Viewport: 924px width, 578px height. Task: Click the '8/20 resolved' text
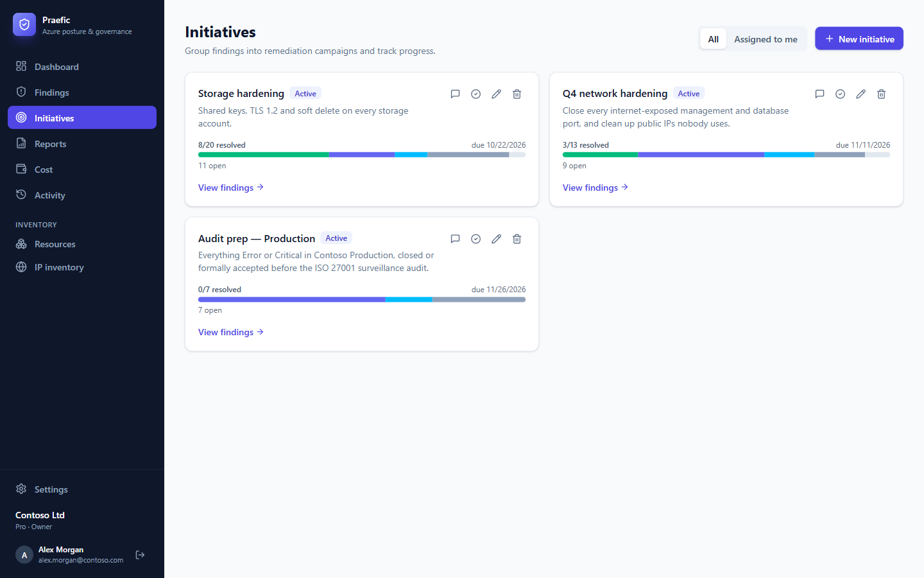[222, 145]
